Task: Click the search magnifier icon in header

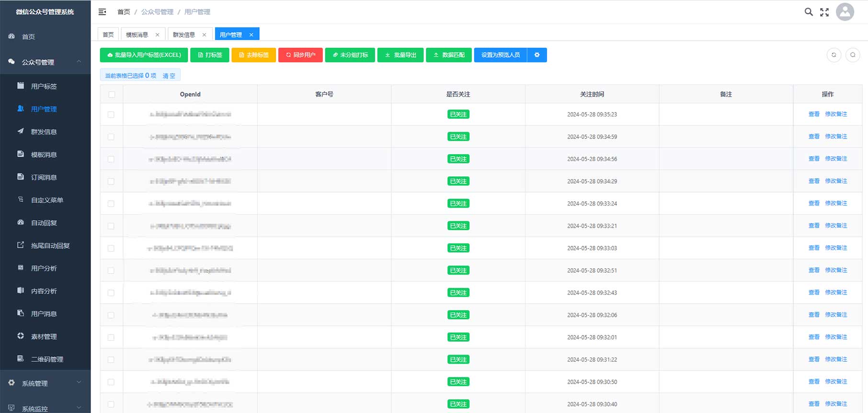Action: click(809, 12)
